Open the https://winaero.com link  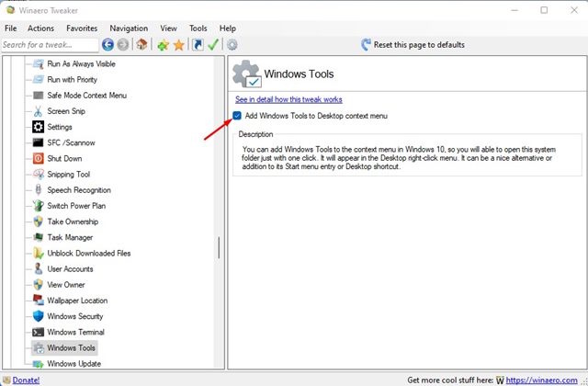tap(541, 380)
